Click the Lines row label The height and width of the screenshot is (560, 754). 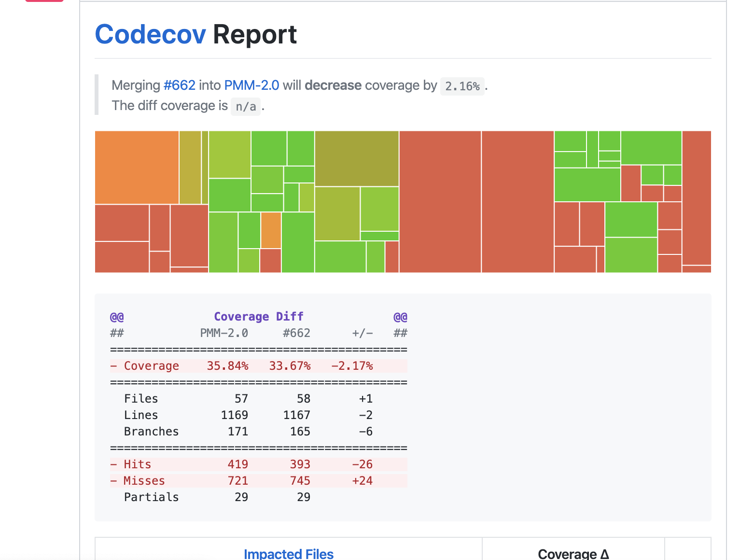click(x=141, y=415)
